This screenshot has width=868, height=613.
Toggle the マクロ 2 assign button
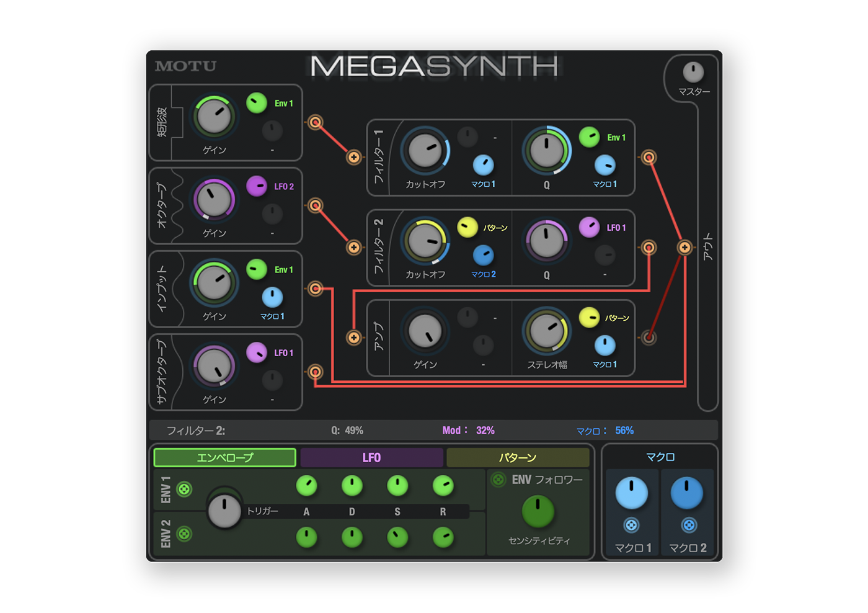(688, 526)
